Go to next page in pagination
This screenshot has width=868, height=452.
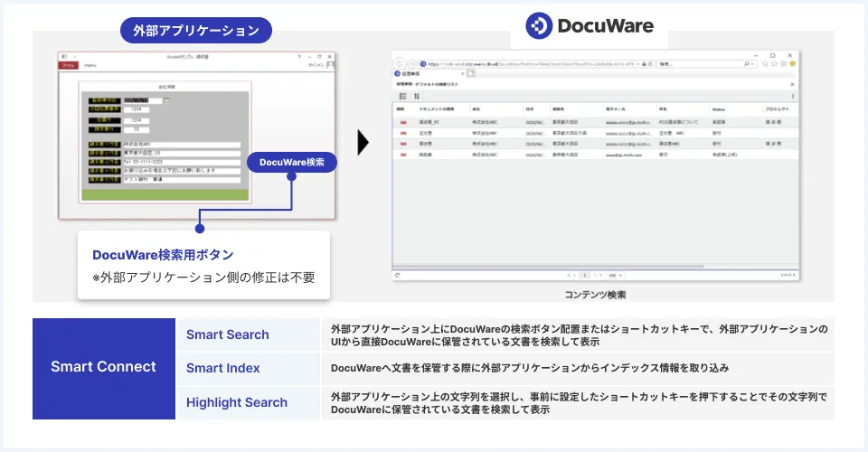tap(595, 275)
